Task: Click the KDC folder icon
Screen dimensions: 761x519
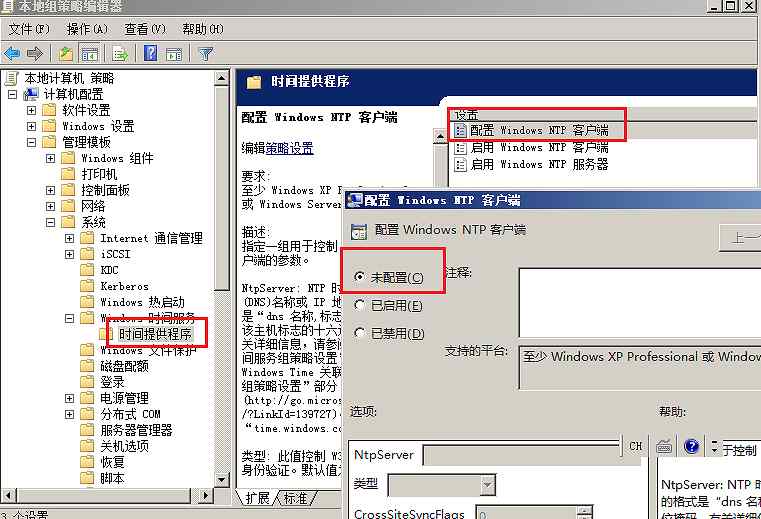Action: pyautogui.click(x=87, y=270)
